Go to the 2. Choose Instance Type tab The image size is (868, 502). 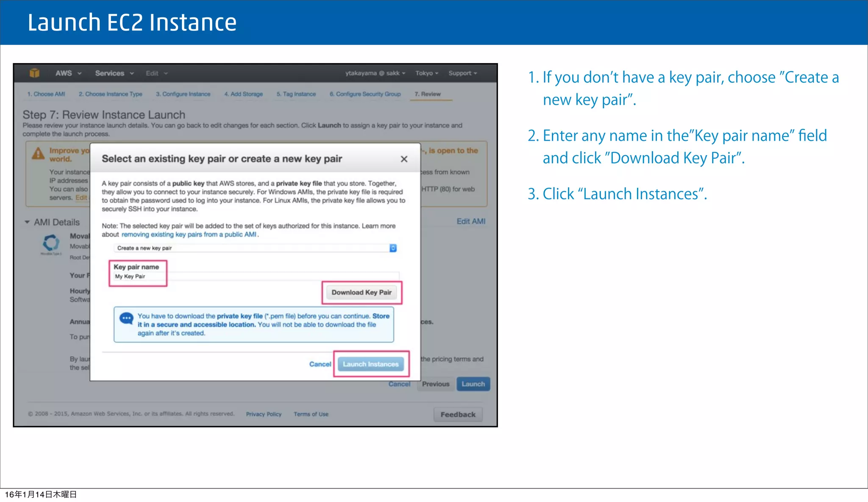point(110,94)
